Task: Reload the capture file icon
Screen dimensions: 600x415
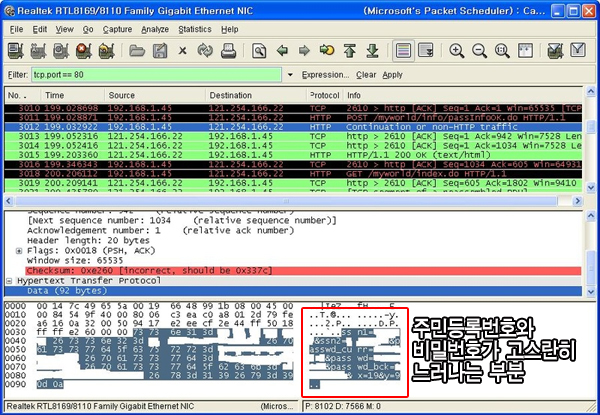Action: pos(204,50)
